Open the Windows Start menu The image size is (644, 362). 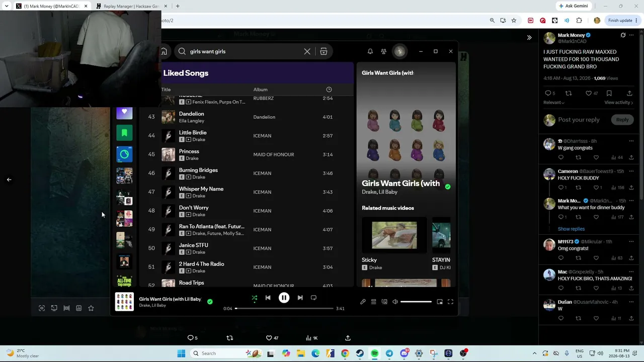pyautogui.click(x=181, y=353)
